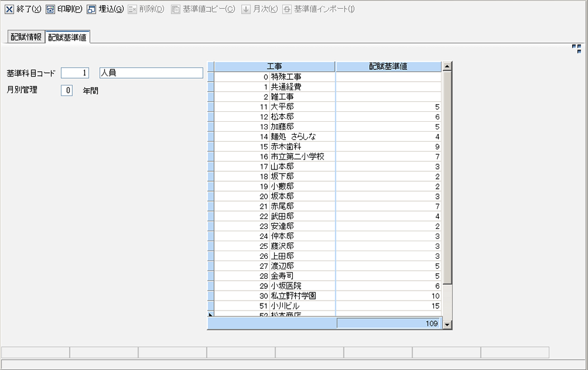The image size is (588, 370).
Task: Click the 終了 (exit) toolbar icon
Action: tap(9, 9)
